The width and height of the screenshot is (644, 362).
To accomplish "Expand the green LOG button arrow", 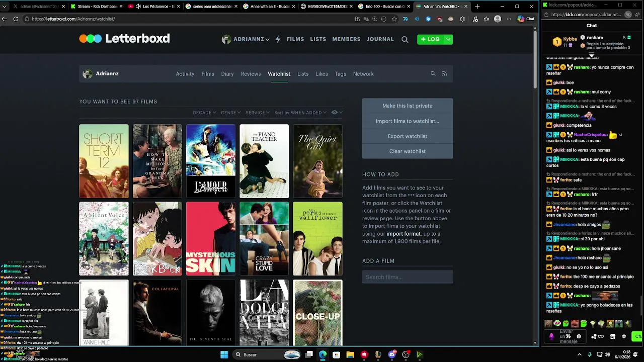I will 448,39.
